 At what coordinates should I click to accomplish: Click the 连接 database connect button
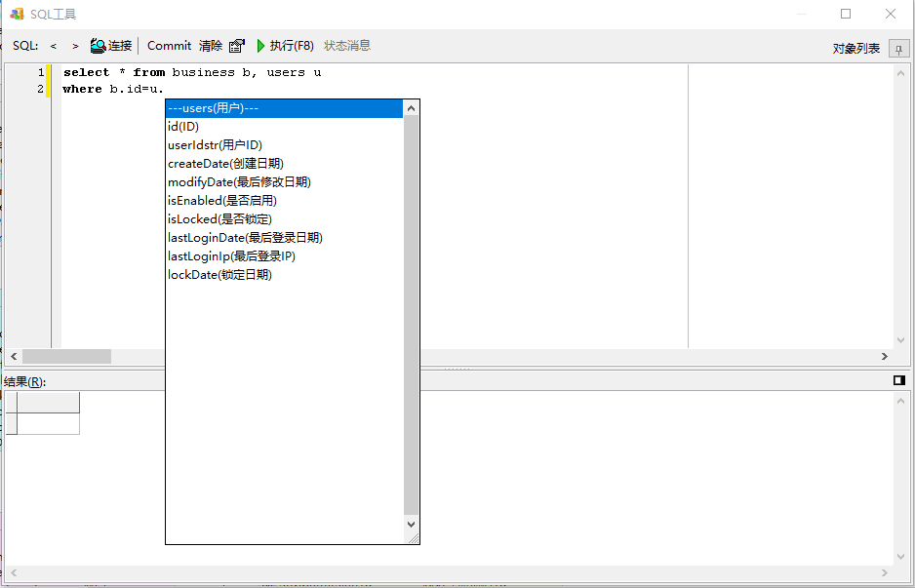(x=111, y=46)
